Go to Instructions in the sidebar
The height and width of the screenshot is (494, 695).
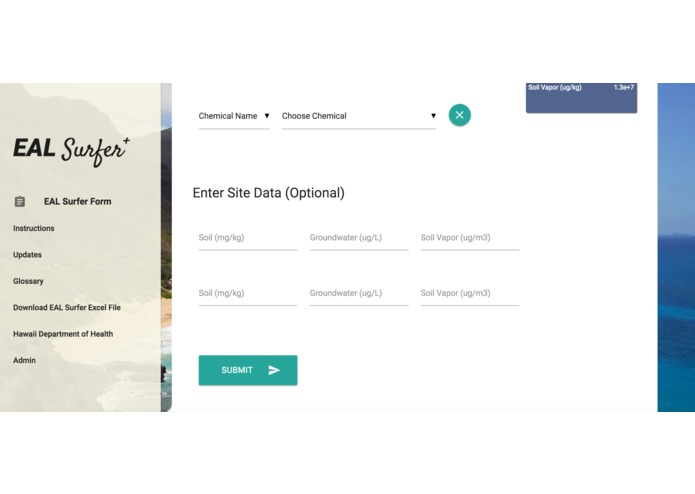click(34, 228)
